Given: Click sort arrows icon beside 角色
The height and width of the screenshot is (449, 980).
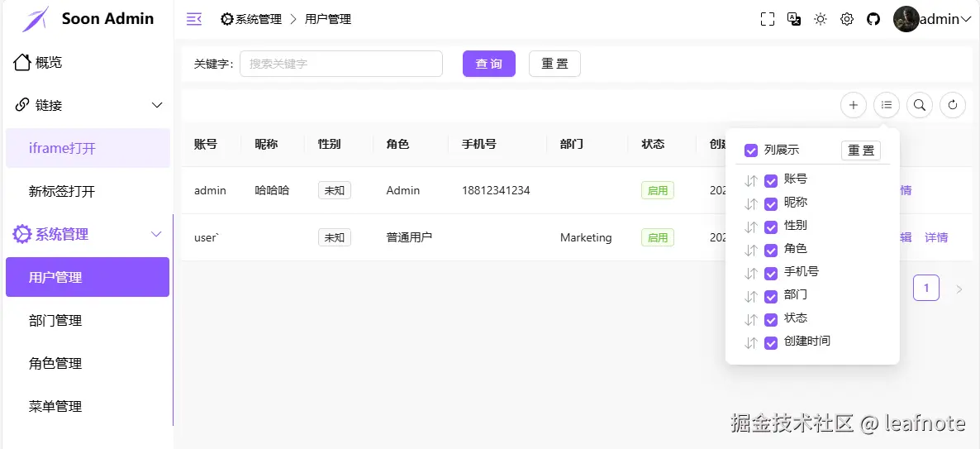Looking at the screenshot, I should click(750, 251).
